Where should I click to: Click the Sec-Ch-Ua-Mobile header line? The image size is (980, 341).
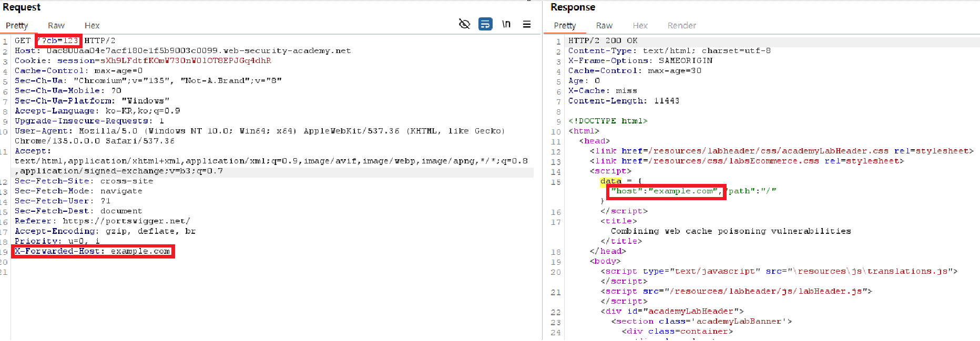point(68,90)
